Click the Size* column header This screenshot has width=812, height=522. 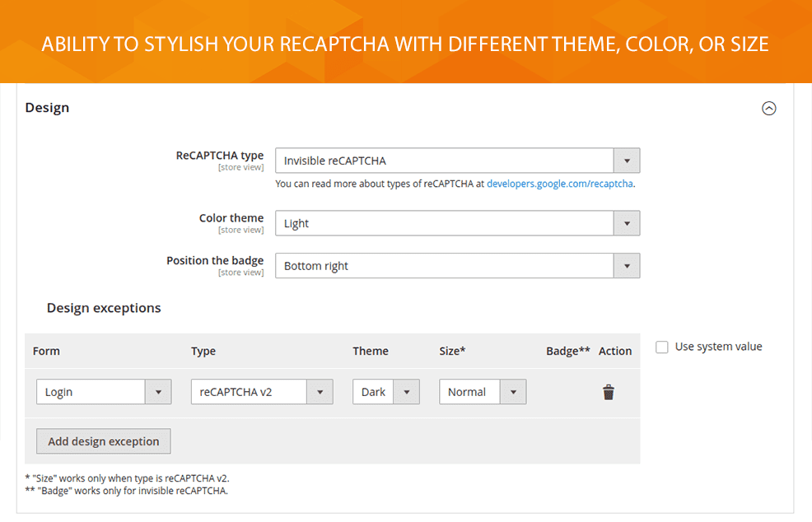click(x=452, y=351)
